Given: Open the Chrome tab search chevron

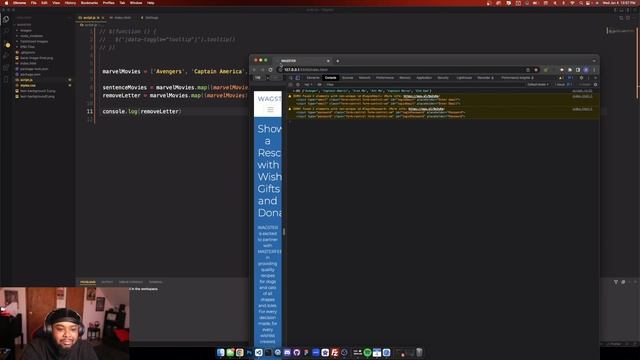Looking at the screenshot, I should point(594,61).
